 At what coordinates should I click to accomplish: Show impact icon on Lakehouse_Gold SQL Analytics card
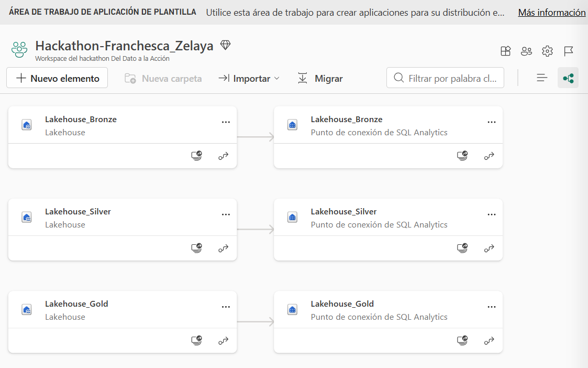pyautogui.click(x=462, y=340)
